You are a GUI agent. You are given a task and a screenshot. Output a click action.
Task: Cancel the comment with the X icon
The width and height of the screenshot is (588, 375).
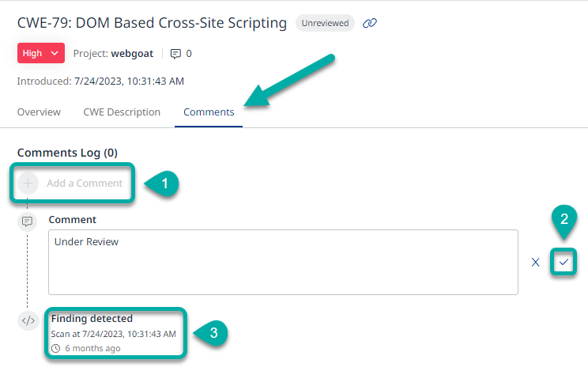535,263
